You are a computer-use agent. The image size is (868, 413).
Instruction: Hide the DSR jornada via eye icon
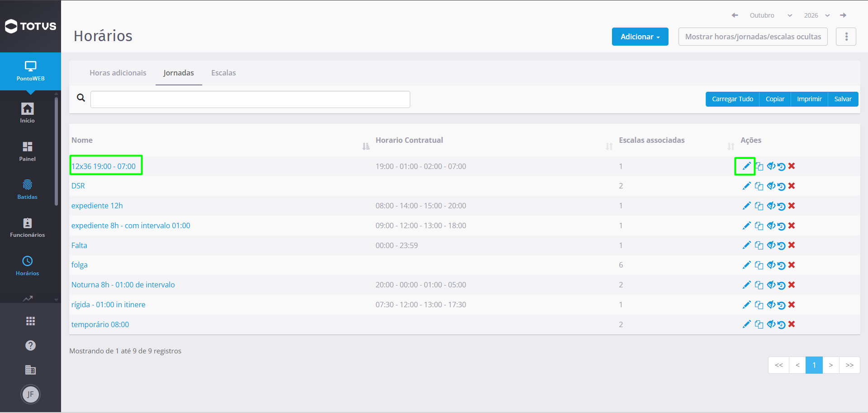[x=771, y=186]
